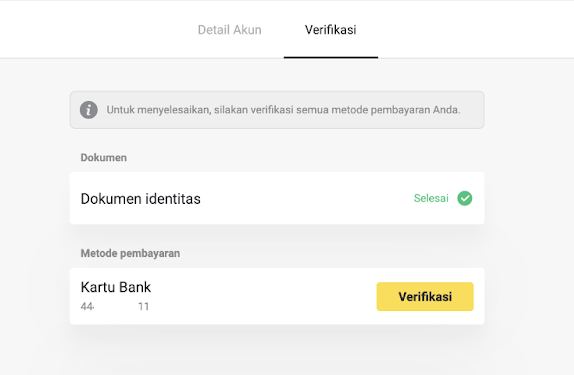The height and width of the screenshot is (375, 574).
Task: Click the empty gray area below Kartu Bank
Action: click(277, 352)
